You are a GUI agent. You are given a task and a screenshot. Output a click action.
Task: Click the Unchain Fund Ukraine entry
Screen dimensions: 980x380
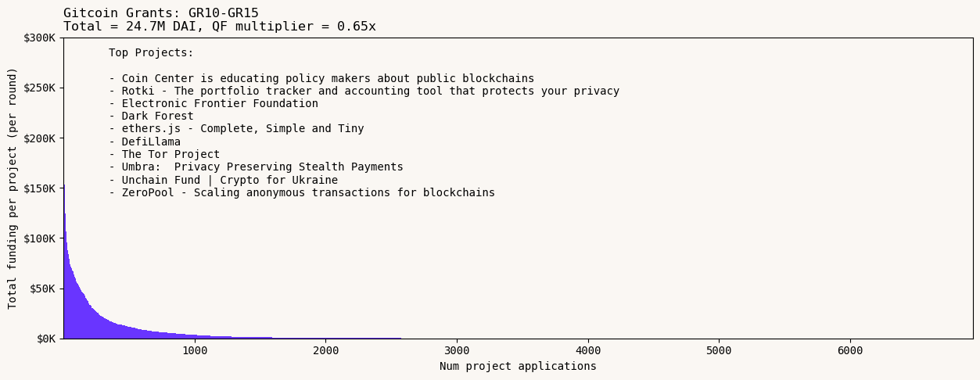coord(223,180)
